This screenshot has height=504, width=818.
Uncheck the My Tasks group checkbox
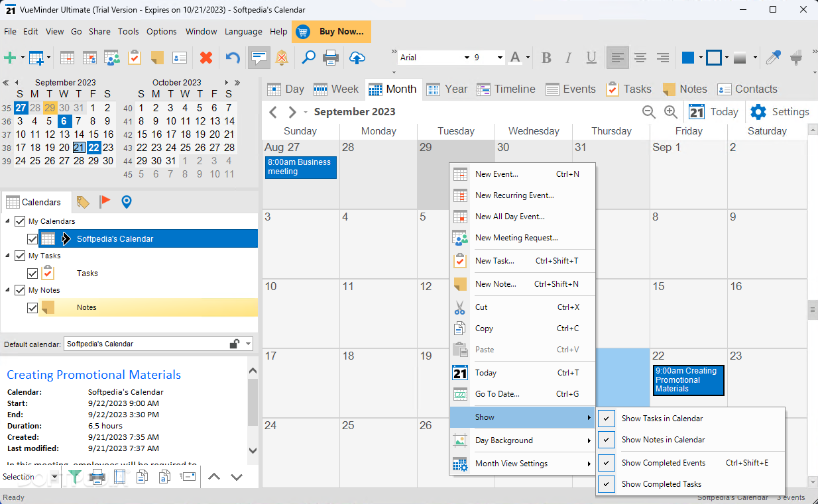click(x=20, y=256)
